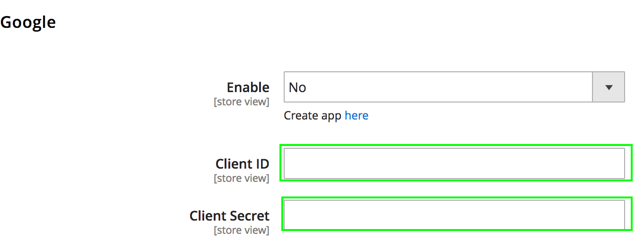This screenshot has width=644, height=239.
Task: Click the Enable dropdown arrow button
Action: 609,87
